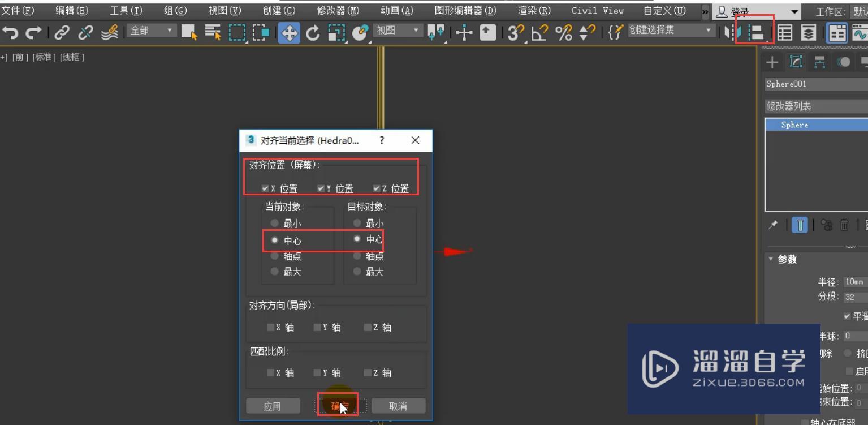Select 最大 under 目标对象
This screenshot has width=868, height=425.
click(357, 272)
